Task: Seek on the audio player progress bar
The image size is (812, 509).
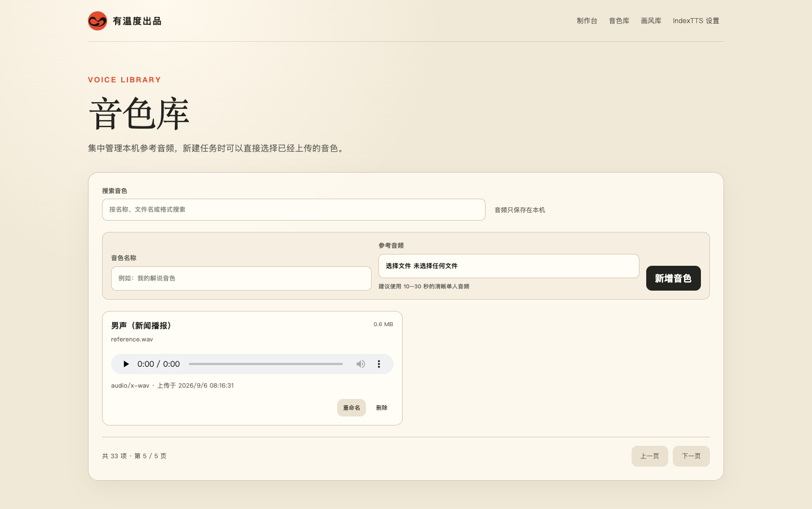Action: tap(266, 364)
